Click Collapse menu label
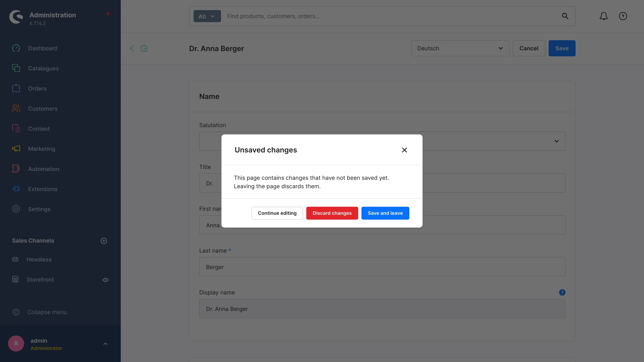Viewport: 644px width, 362px height. 47,312
